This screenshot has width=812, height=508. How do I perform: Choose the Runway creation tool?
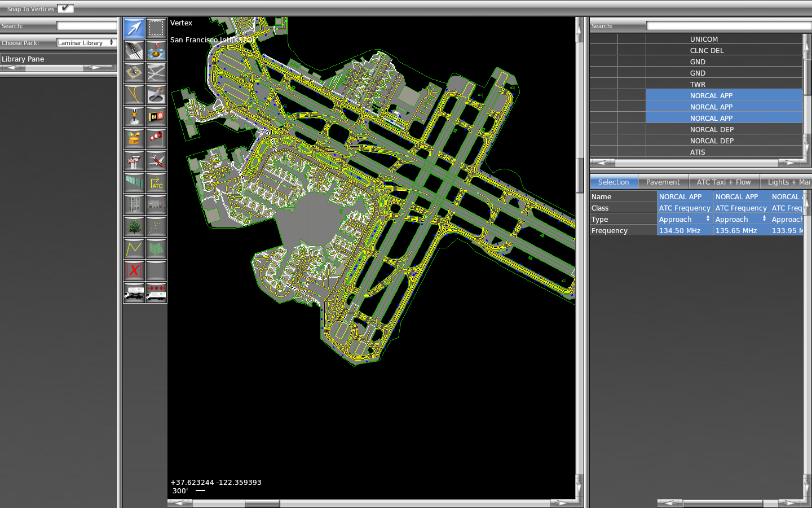(x=134, y=50)
